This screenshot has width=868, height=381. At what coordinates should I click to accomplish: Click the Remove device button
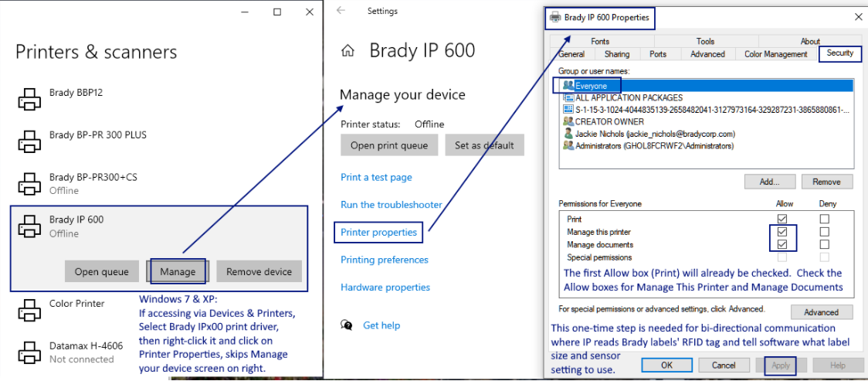click(x=259, y=271)
